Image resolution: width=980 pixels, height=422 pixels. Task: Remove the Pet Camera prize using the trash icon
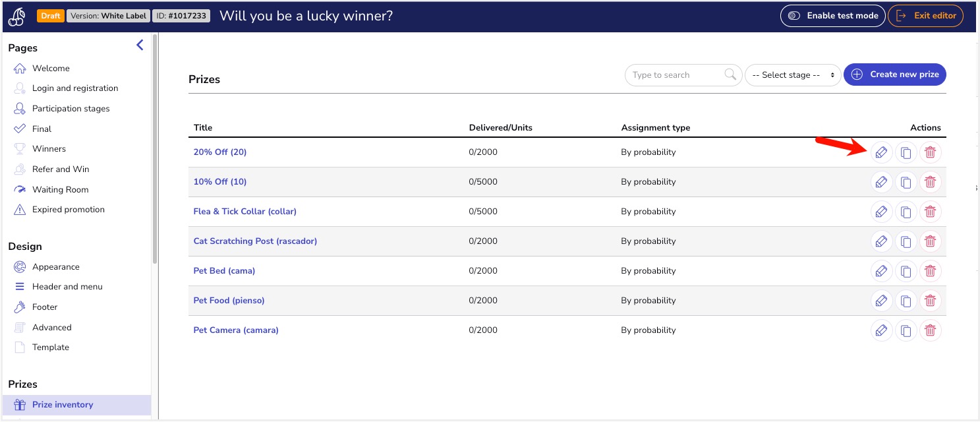931,330
